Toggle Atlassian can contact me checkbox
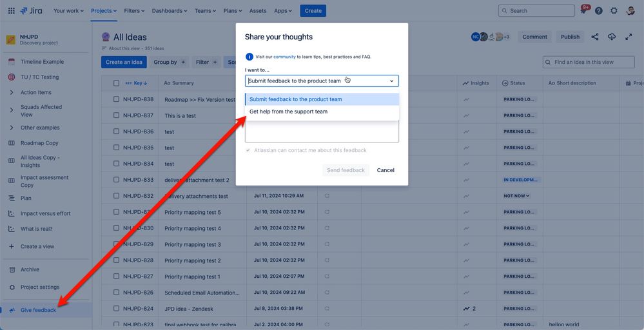This screenshot has width=644, height=330. 248,150
